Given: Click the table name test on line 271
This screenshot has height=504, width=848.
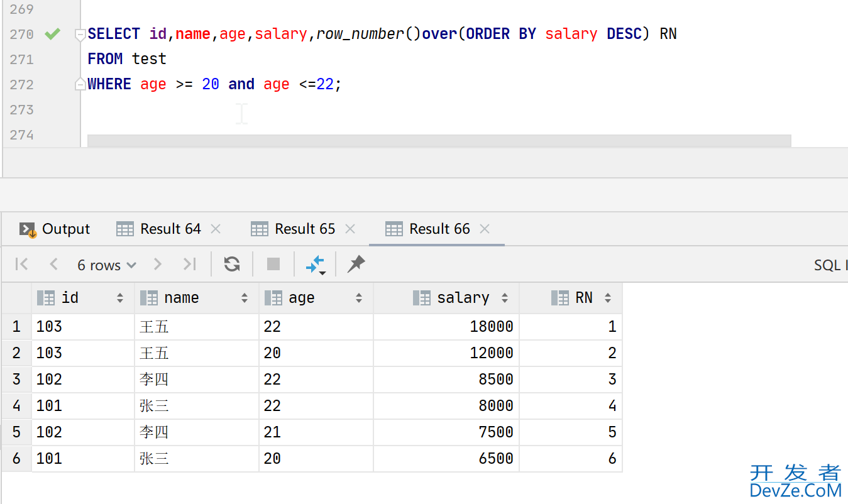Looking at the screenshot, I should 149,59.
